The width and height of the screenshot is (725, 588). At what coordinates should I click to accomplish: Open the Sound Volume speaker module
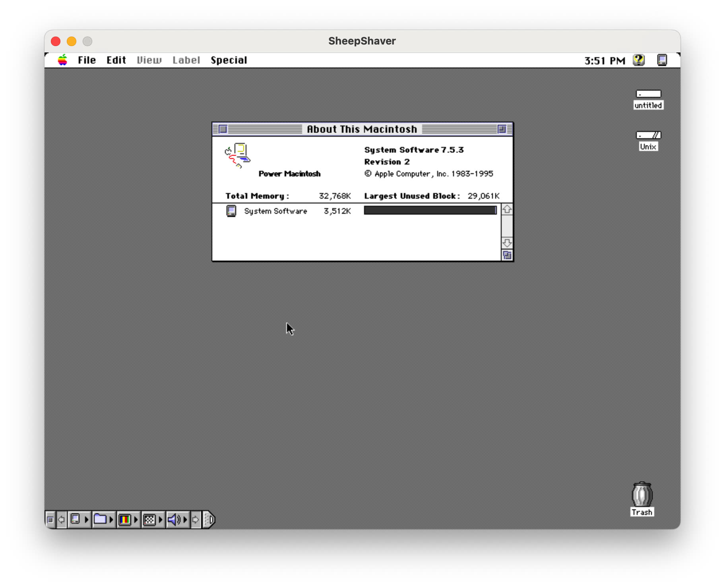point(177,519)
